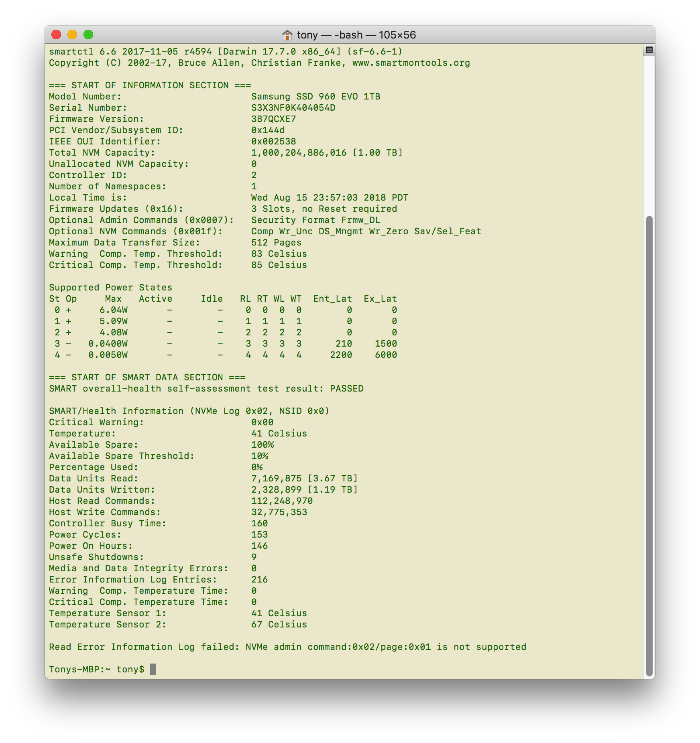Click the '2200' entry latency value
Image resolution: width=700 pixels, height=743 pixels.
341,355
